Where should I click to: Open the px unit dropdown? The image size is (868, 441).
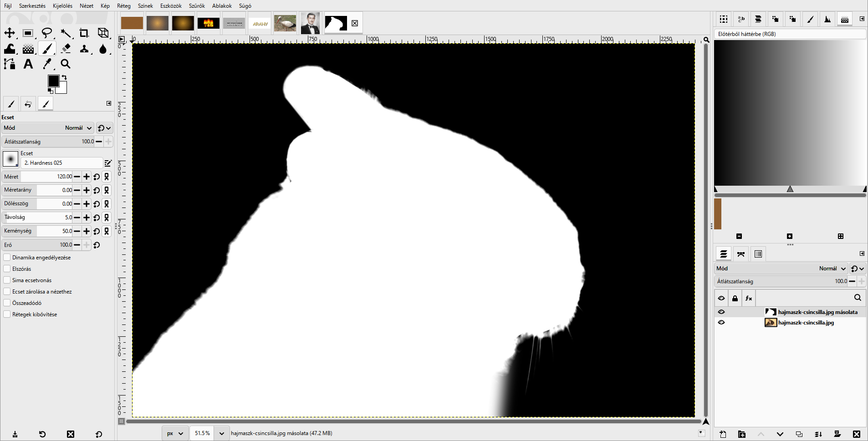[175, 433]
